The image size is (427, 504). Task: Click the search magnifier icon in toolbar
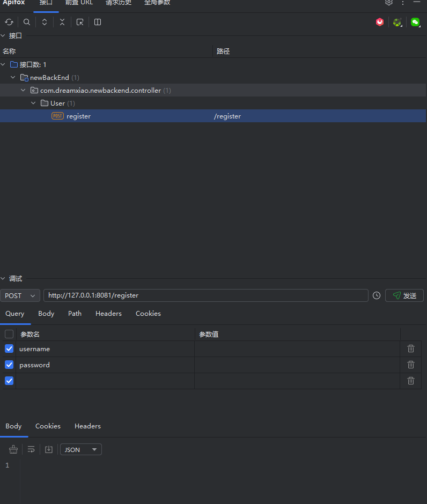[x=27, y=22]
